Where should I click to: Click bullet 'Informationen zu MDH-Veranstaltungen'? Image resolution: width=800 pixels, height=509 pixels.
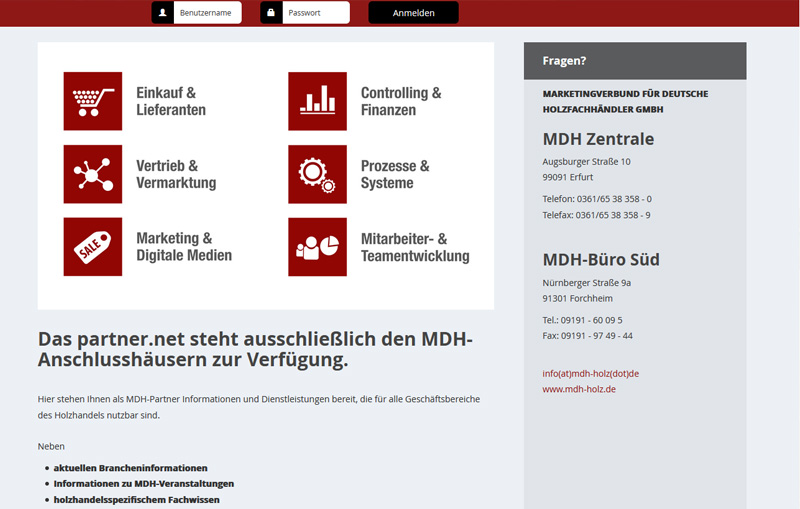(x=143, y=483)
